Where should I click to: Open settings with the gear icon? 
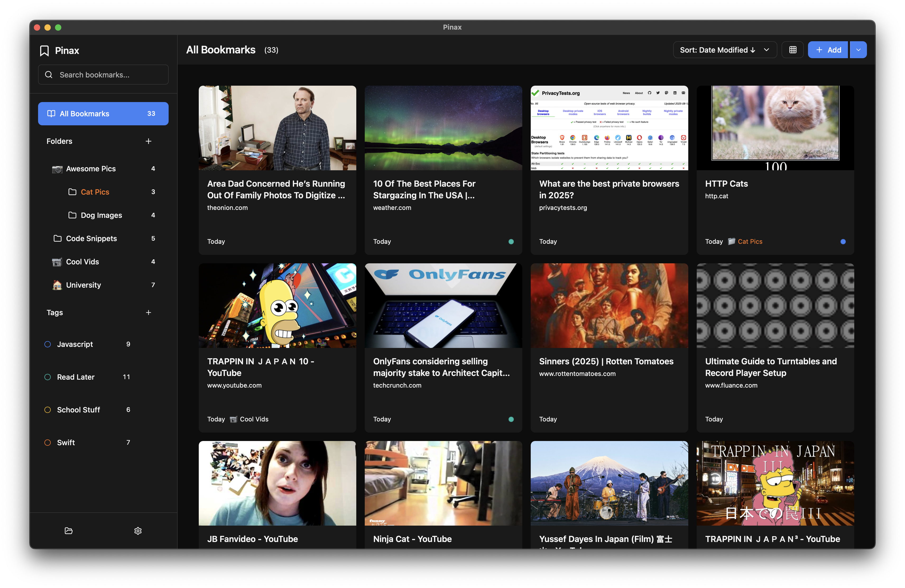pos(138,531)
